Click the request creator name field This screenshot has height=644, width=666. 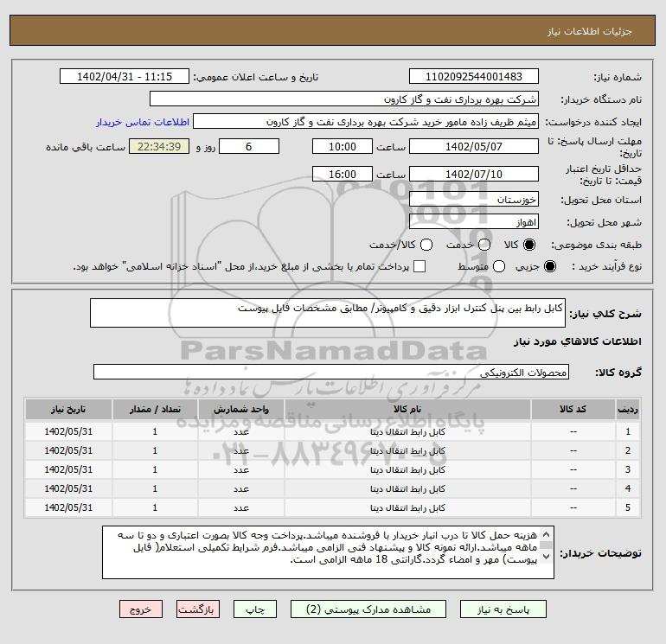(366, 122)
